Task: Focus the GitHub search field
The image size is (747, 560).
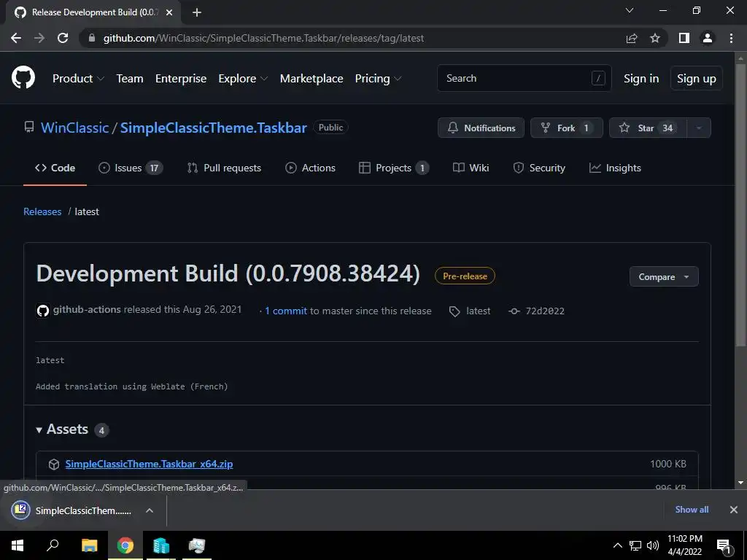Action: pos(524,78)
